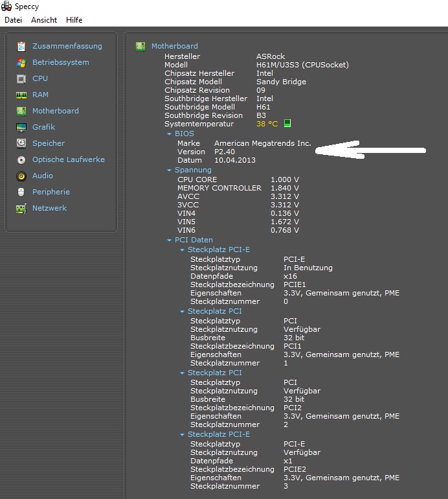This screenshot has height=499, width=448.
Task: Click the x1 Datenpfade value
Action: tap(287, 461)
